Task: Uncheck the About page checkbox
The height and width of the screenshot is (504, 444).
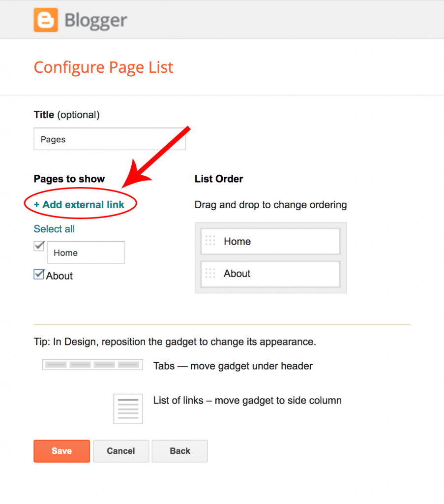Action: click(38, 275)
